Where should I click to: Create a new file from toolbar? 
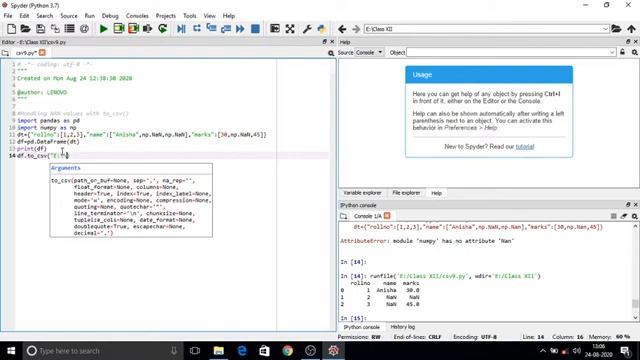11,29
